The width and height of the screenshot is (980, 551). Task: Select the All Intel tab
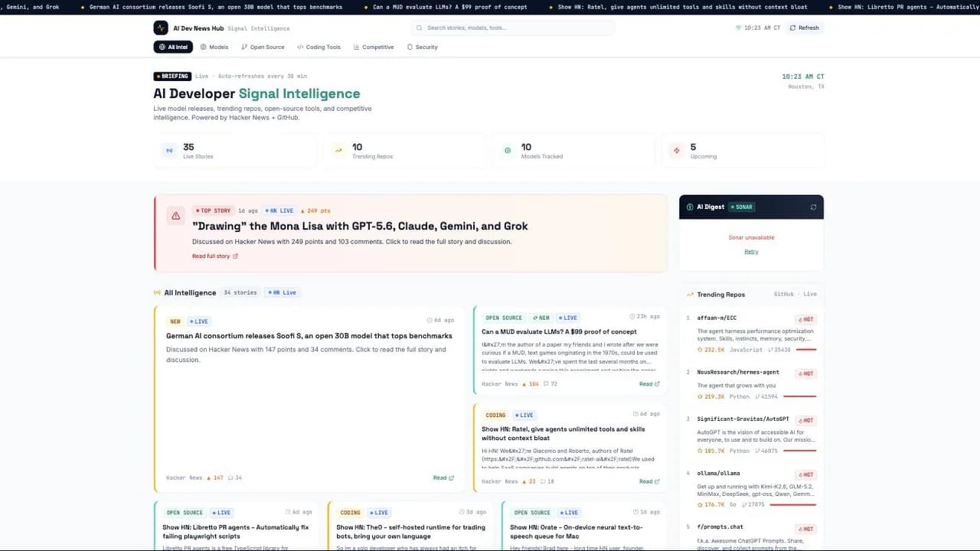click(173, 47)
